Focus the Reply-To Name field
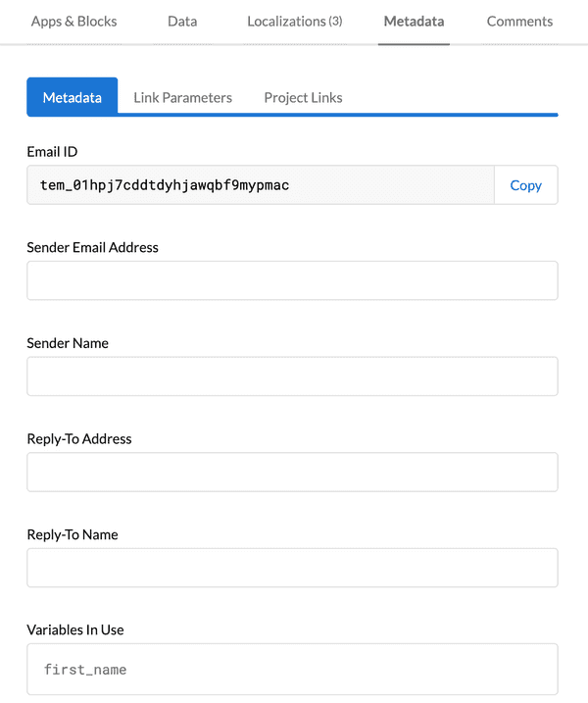The height and width of the screenshot is (703, 588). [292, 568]
